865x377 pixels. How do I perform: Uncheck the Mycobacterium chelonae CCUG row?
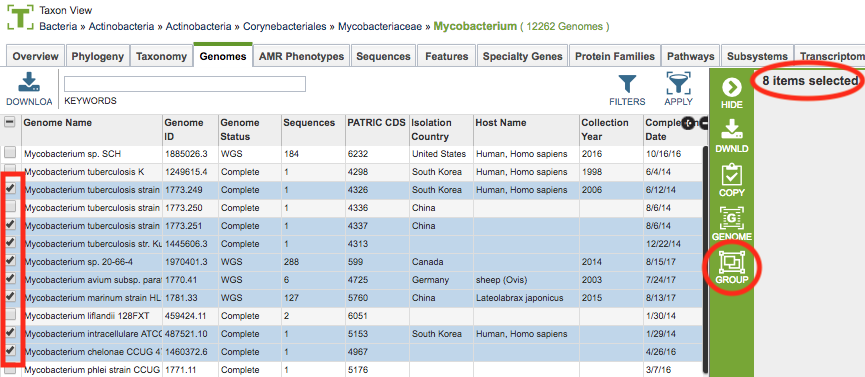click(x=10, y=351)
